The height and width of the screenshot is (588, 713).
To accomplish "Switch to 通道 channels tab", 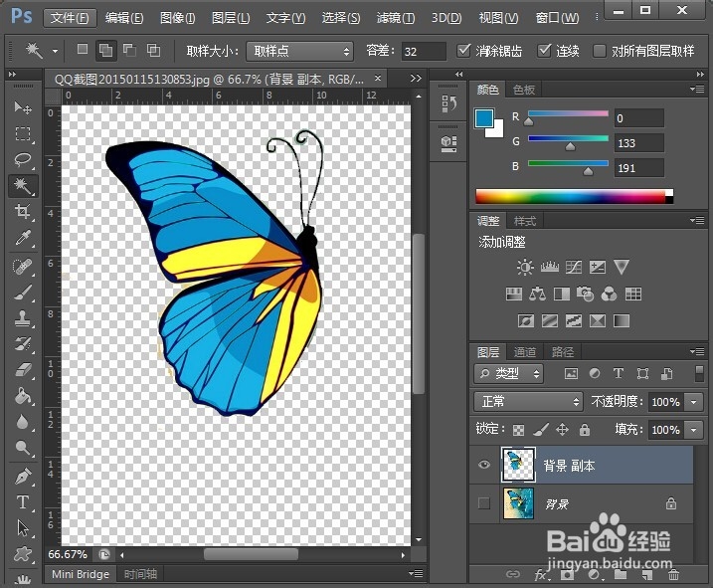I will coord(525,352).
